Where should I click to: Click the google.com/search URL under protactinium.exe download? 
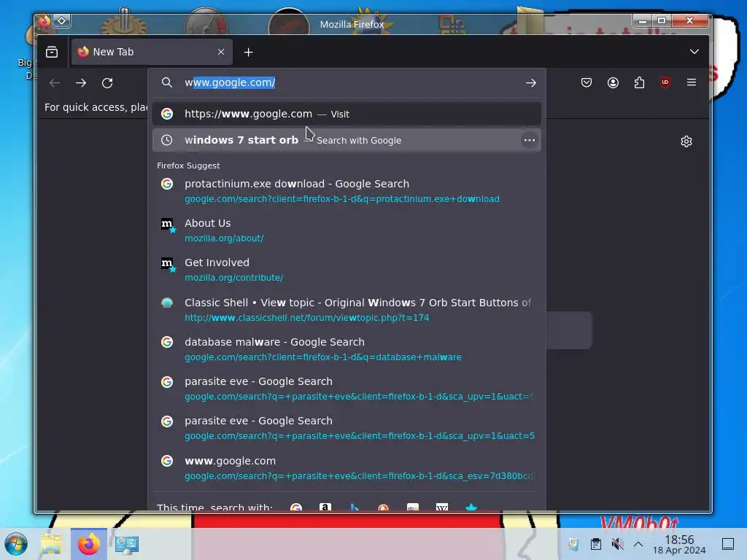[342, 199]
